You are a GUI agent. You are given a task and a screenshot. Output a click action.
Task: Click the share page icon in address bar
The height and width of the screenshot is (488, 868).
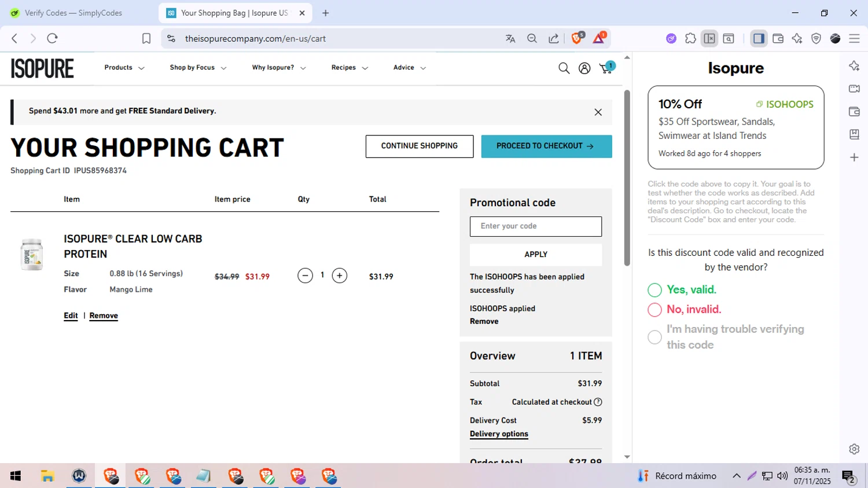click(554, 38)
